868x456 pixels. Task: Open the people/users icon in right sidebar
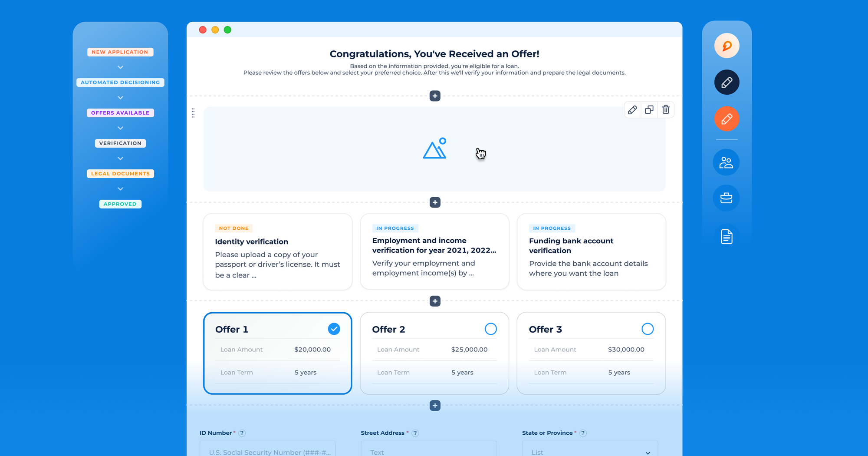[726, 162]
